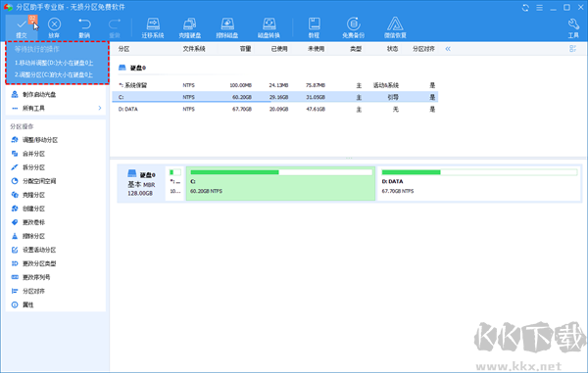The image size is (588, 373).
Task: Open 属性 (Properties) in sidebar
Action: point(27,304)
